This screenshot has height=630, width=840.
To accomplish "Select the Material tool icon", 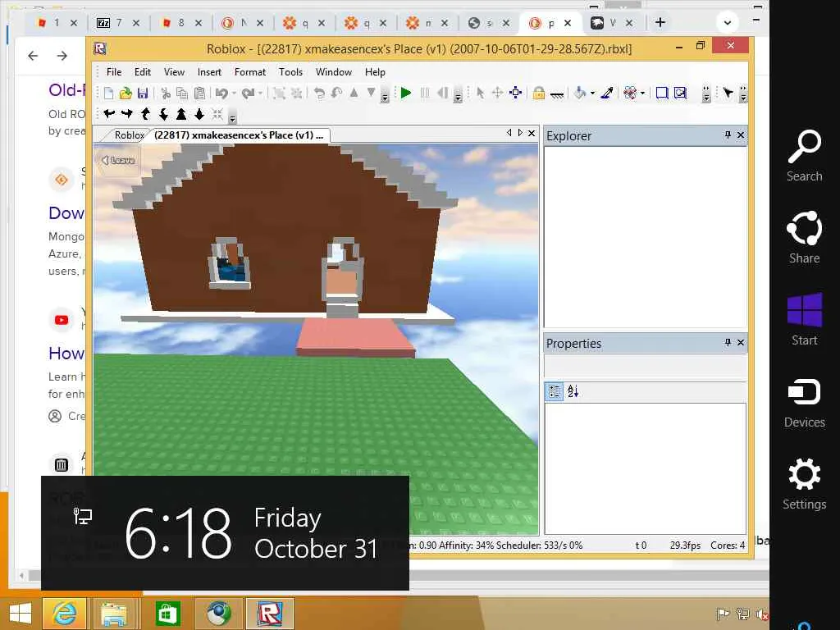I will pyautogui.click(x=630, y=94).
